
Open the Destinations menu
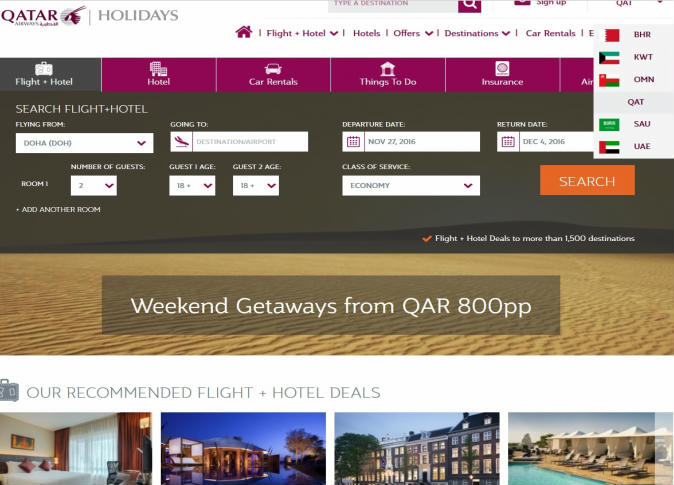[477, 33]
